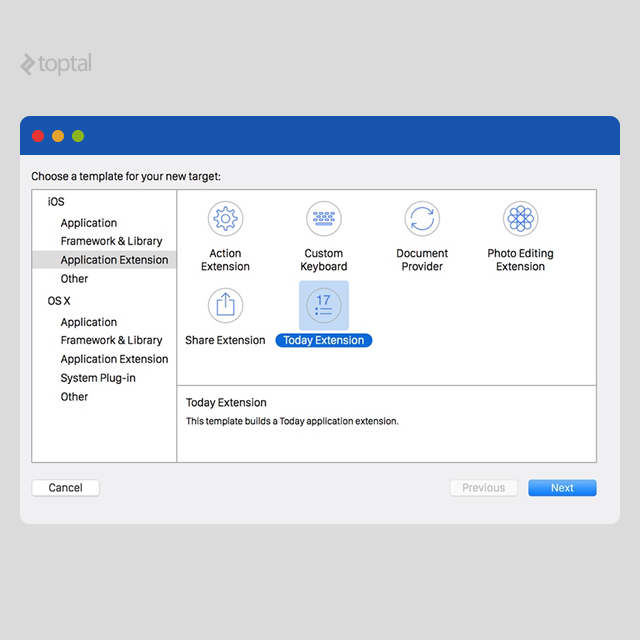Click the template description sentence
Screen dimensions: 640x640
pyautogui.click(x=292, y=421)
